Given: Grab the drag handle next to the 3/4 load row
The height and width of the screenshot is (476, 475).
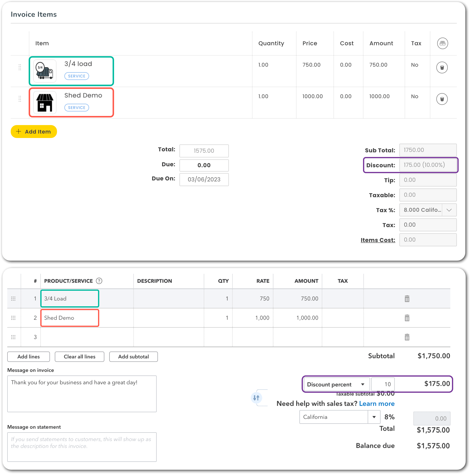Looking at the screenshot, I should tap(20, 67).
